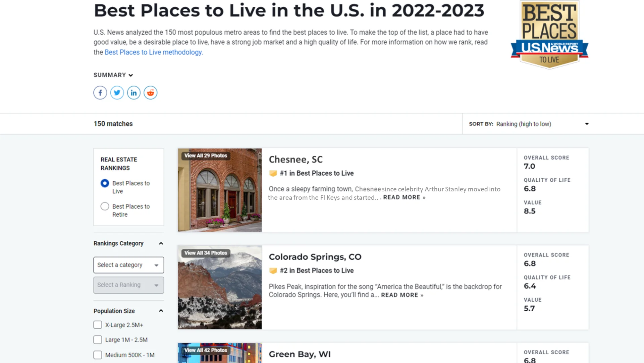Open the Best Places to Live methodology link
This screenshot has width=644, height=363.
coord(153,52)
